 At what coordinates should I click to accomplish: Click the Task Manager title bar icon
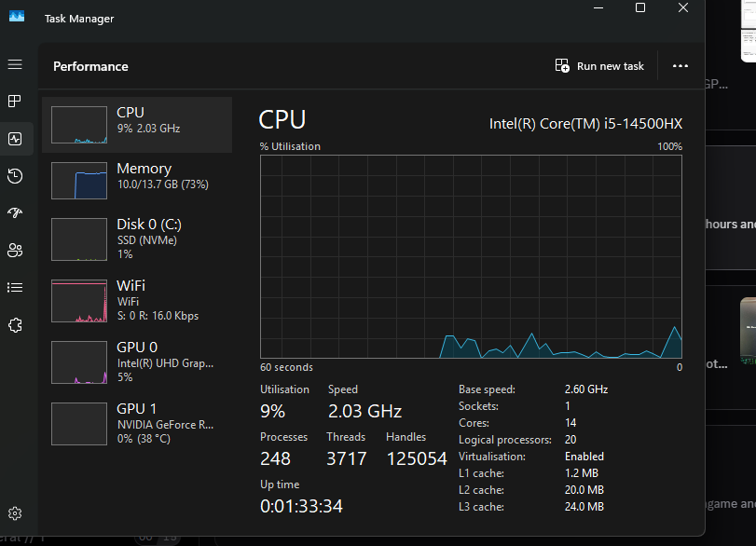pyautogui.click(x=17, y=18)
